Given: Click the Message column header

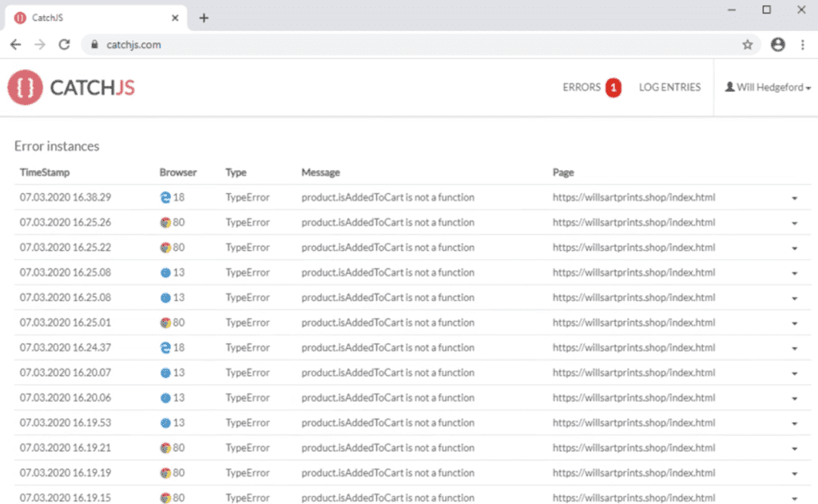Looking at the screenshot, I should coord(320,173).
